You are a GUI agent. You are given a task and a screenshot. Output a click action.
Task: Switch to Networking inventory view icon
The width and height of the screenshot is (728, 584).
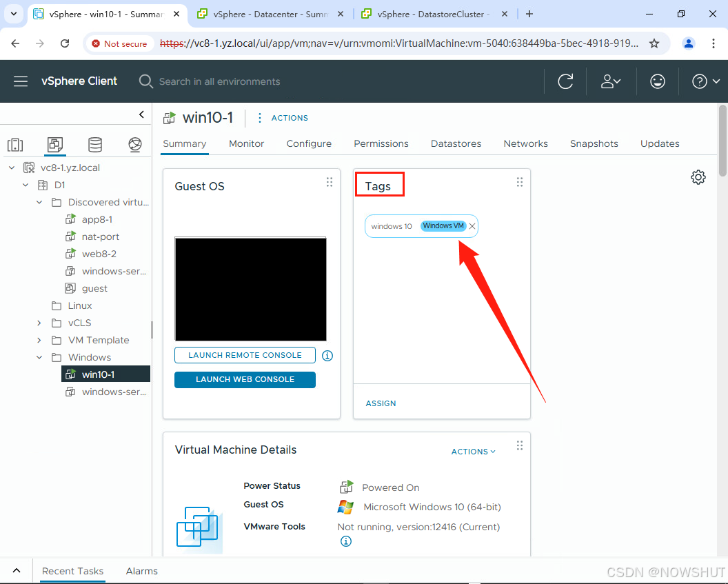[135, 145]
